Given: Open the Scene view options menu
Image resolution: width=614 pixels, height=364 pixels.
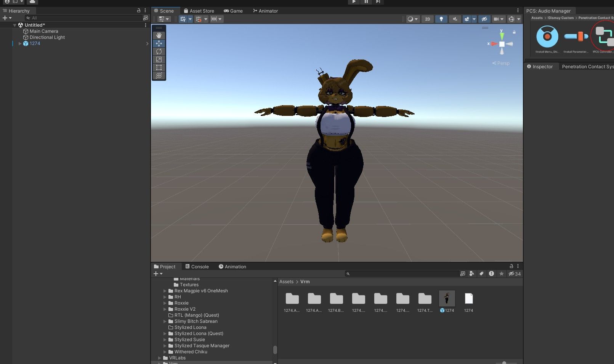Looking at the screenshot, I should coord(518,11).
